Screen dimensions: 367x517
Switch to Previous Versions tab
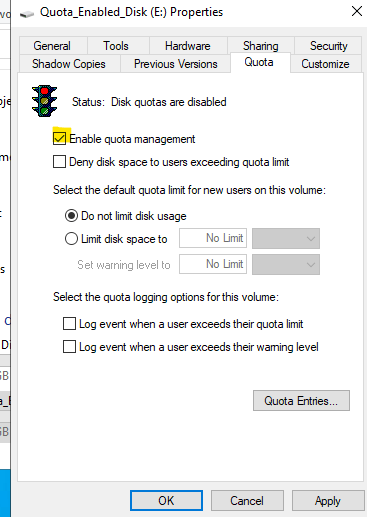(x=176, y=64)
